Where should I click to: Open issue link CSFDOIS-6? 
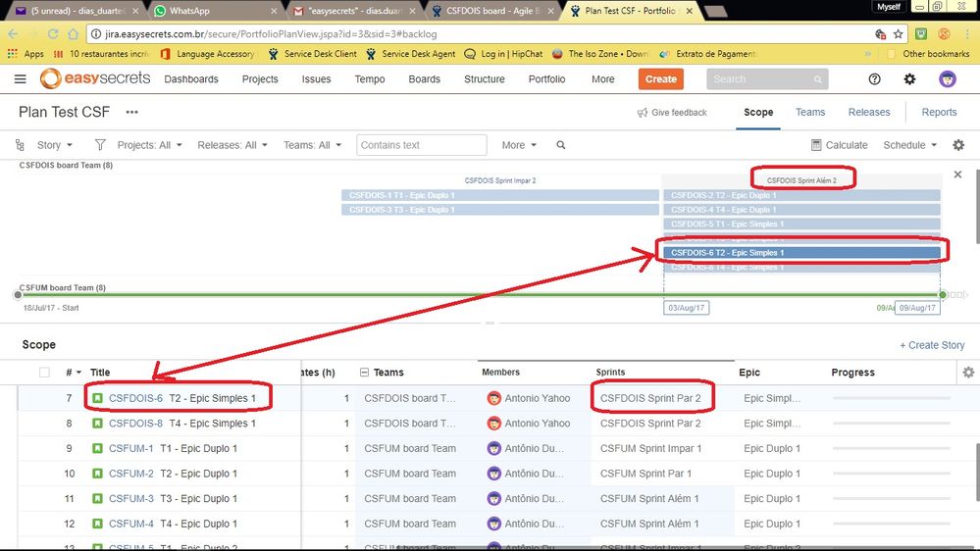(135, 398)
